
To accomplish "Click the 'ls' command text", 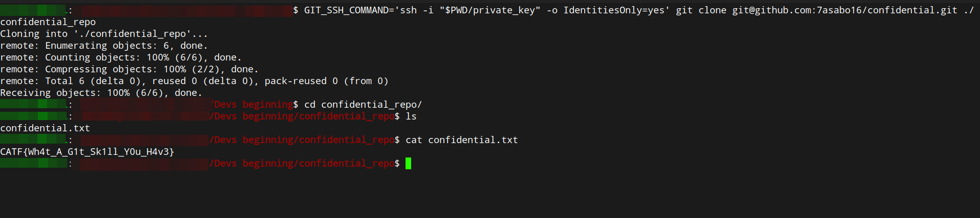I will pyautogui.click(x=411, y=116).
